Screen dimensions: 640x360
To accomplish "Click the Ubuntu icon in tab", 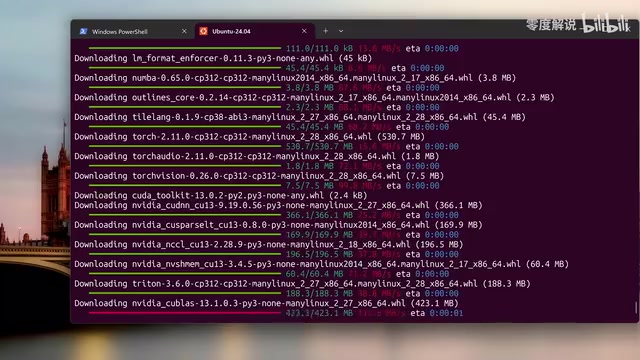I will pyautogui.click(x=203, y=31).
